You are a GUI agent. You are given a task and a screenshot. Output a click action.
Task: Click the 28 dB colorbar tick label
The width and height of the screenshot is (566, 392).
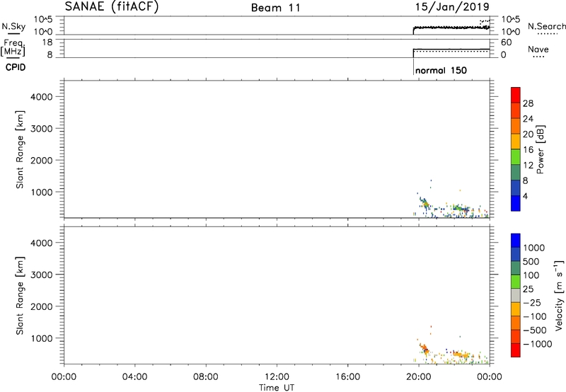pos(528,103)
